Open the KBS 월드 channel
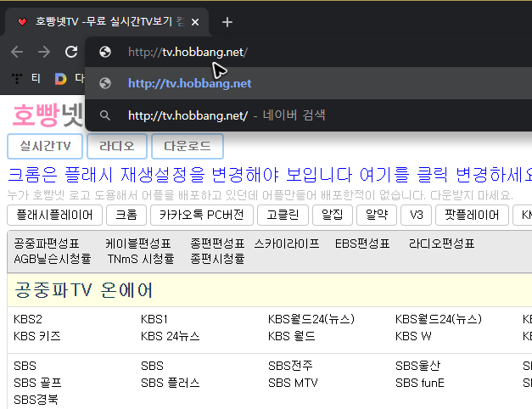 pos(292,336)
